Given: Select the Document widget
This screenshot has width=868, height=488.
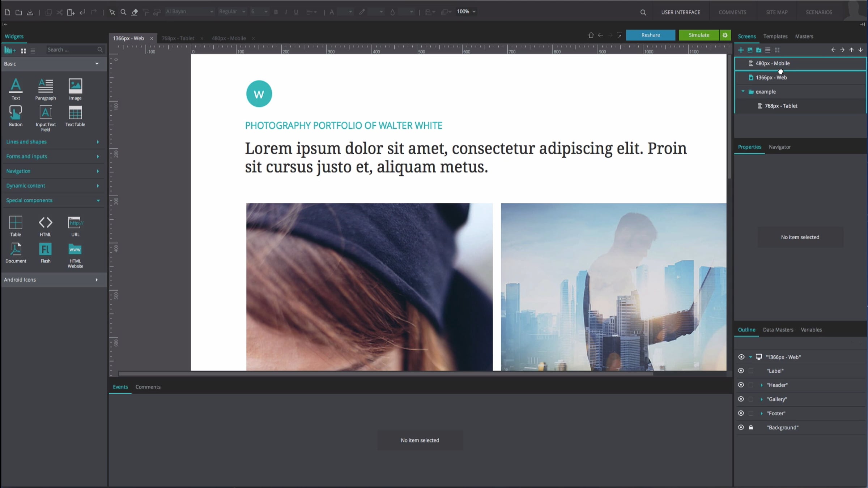Looking at the screenshot, I should 16,253.
